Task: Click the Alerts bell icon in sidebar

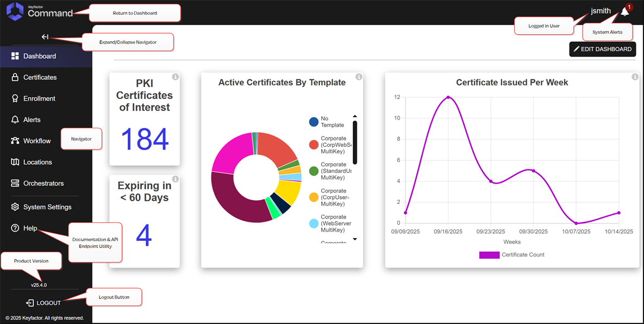Action: pos(15,120)
